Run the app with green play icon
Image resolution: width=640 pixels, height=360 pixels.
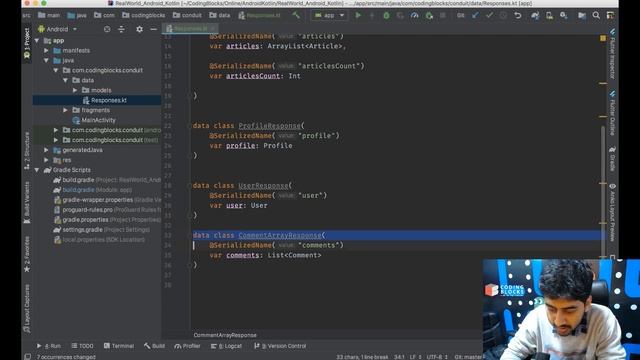click(358, 16)
